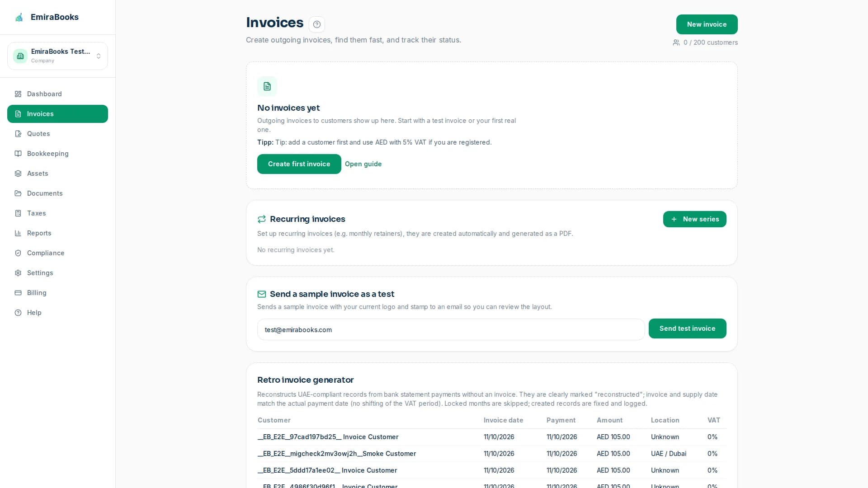
Task: Click the company building avatar icon
Action: pyautogui.click(x=20, y=56)
